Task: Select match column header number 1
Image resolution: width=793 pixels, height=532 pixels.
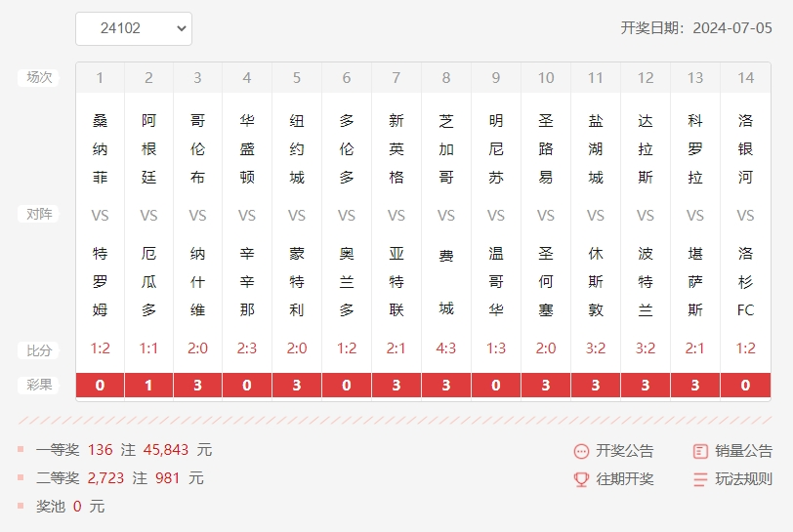Action: [x=100, y=78]
